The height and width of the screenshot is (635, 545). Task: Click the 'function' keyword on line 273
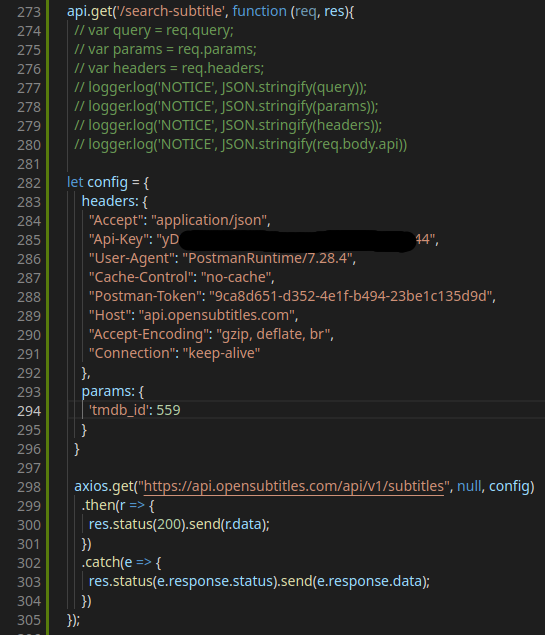point(260,11)
